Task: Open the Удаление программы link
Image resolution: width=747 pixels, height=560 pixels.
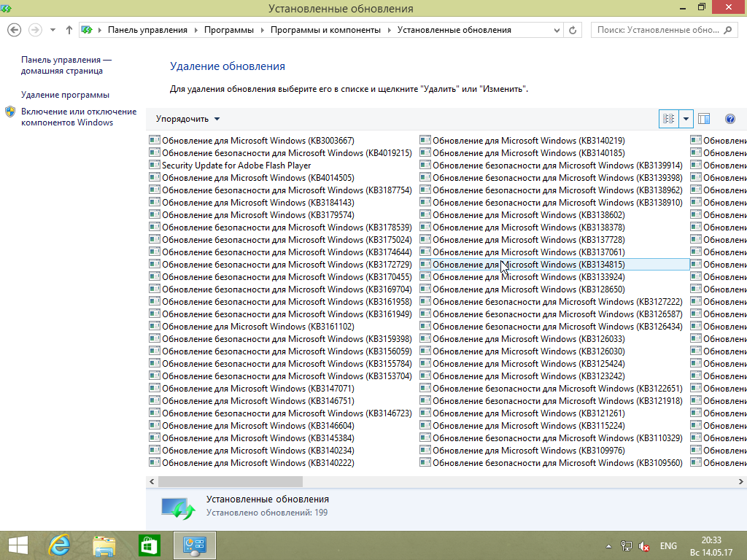Action: pos(65,95)
